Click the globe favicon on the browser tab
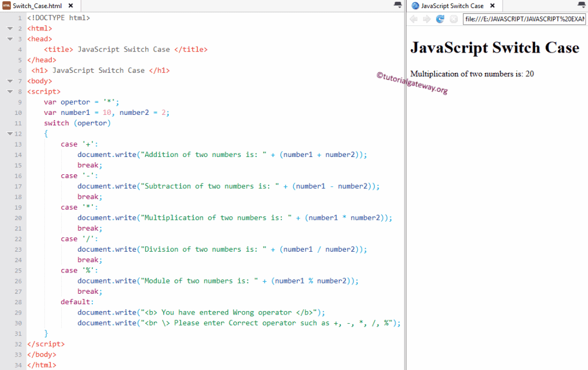Viewport: 588px width, 370px height. pos(415,5)
